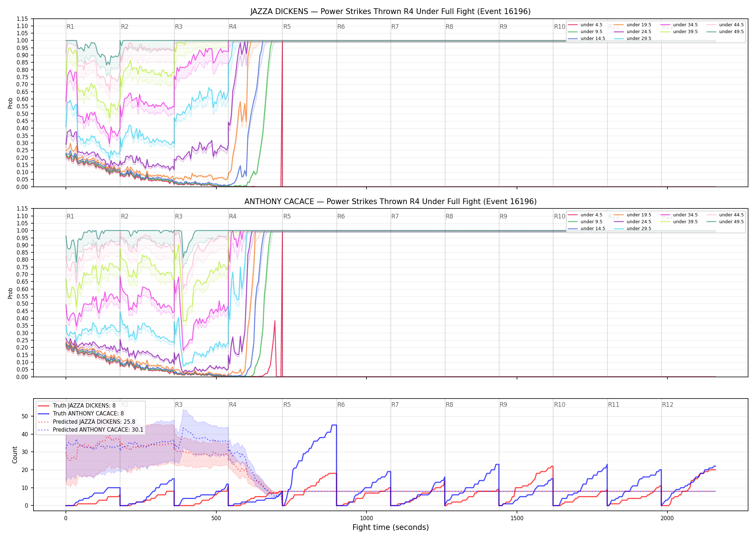The height and width of the screenshot is (540, 756).
Task: Select the R9 marker in the count chart
Action: [503, 405]
